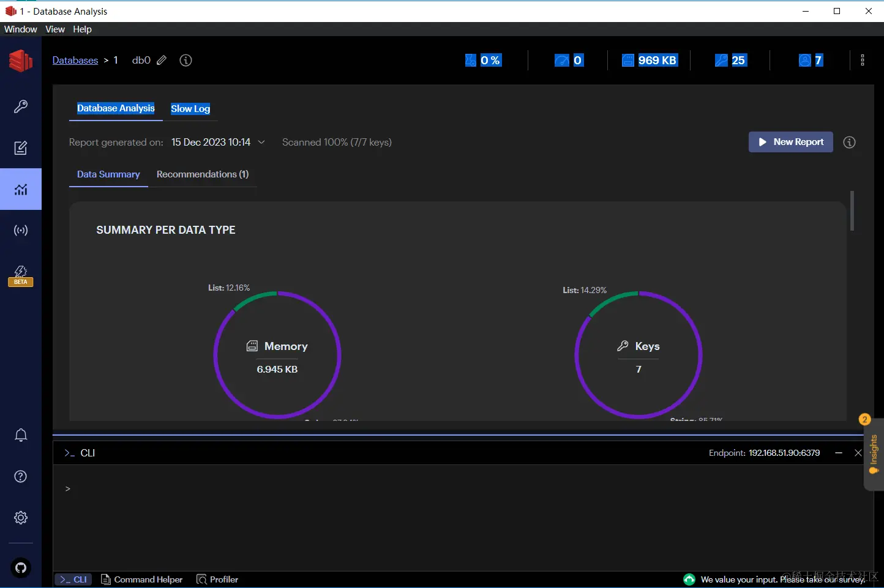Click the 969 KB memory icon
The image size is (884, 588).
point(628,60)
